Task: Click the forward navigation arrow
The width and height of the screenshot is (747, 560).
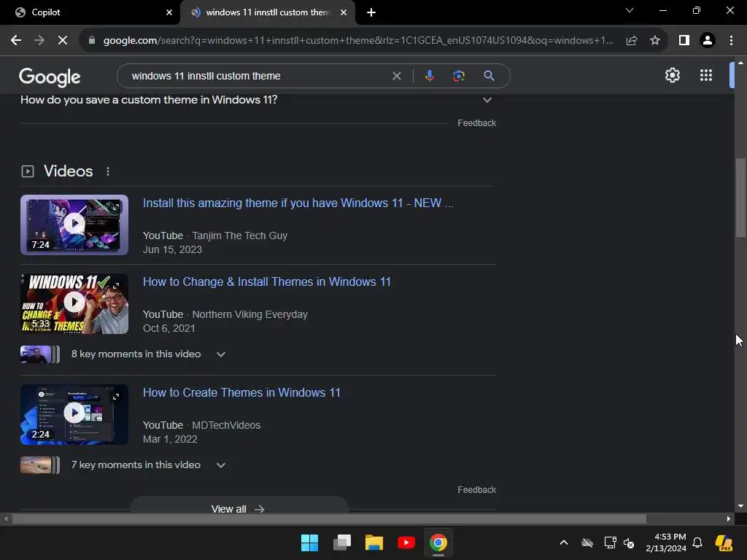Action: pyautogui.click(x=39, y=41)
